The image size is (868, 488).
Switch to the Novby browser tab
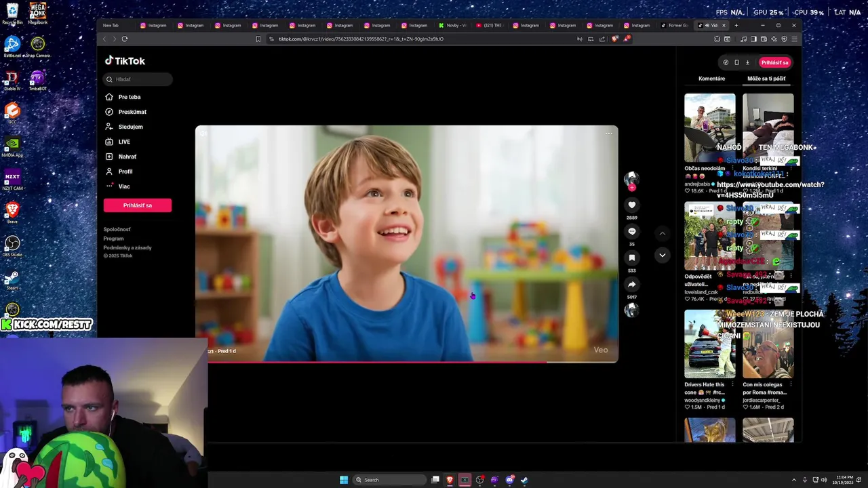coord(452,25)
